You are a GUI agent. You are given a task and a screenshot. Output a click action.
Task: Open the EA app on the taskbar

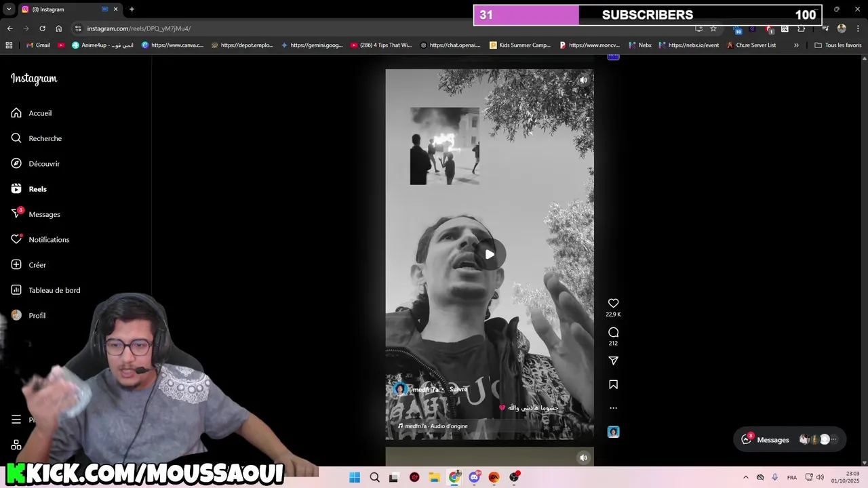(494, 477)
